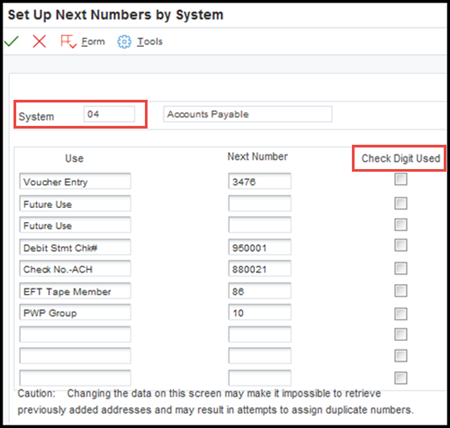Click the first Future Use text field
The image size is (450, 428).
tap(75, 203)
